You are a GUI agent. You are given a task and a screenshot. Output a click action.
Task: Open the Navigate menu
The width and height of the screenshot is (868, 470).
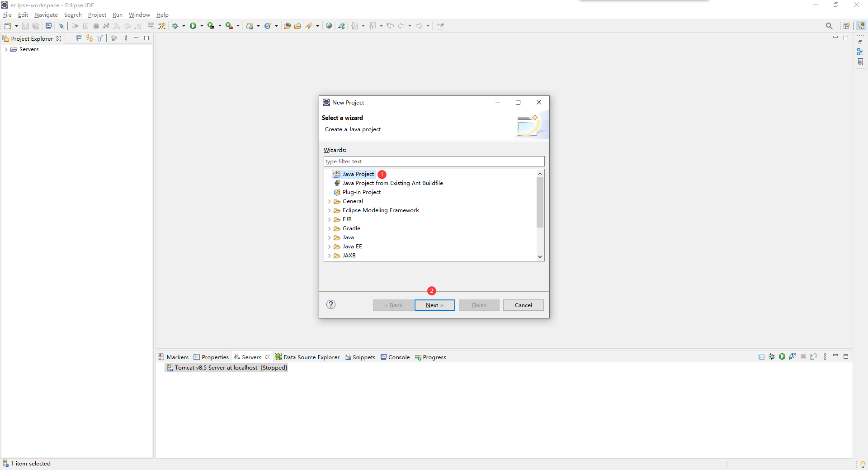[46, 14]
